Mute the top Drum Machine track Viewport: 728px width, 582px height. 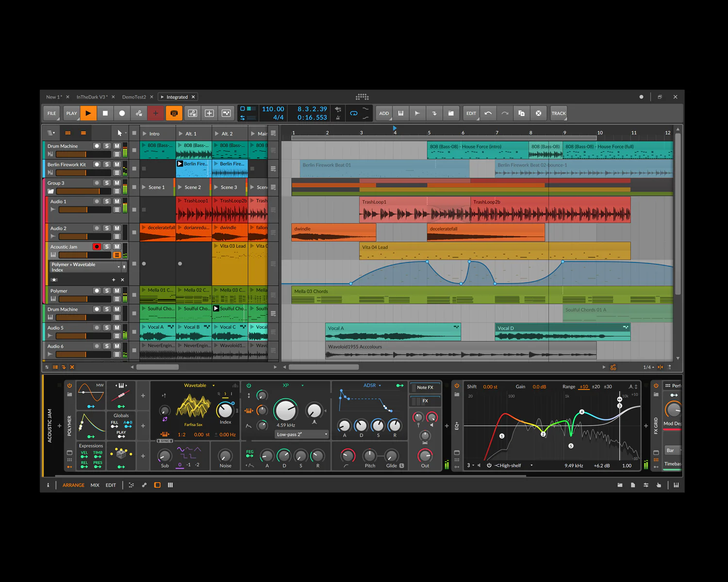[117, 146]
